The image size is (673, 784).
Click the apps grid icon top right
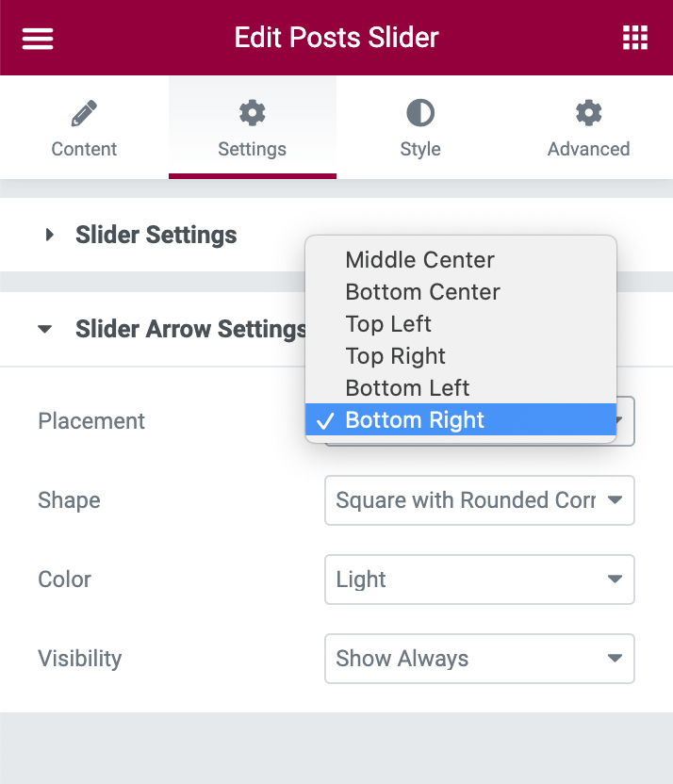635,37
